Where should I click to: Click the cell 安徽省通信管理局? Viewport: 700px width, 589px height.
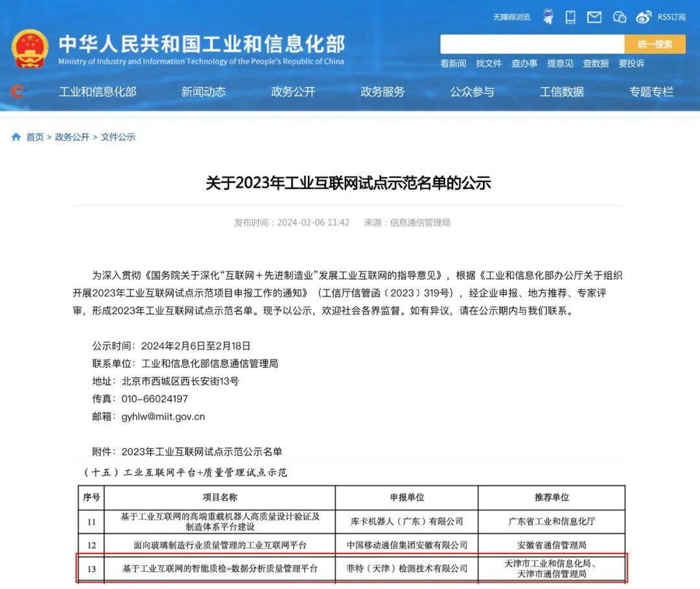coord(552,545)
